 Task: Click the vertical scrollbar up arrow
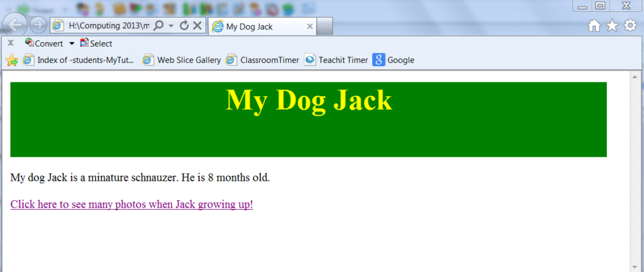coord(635,77)
